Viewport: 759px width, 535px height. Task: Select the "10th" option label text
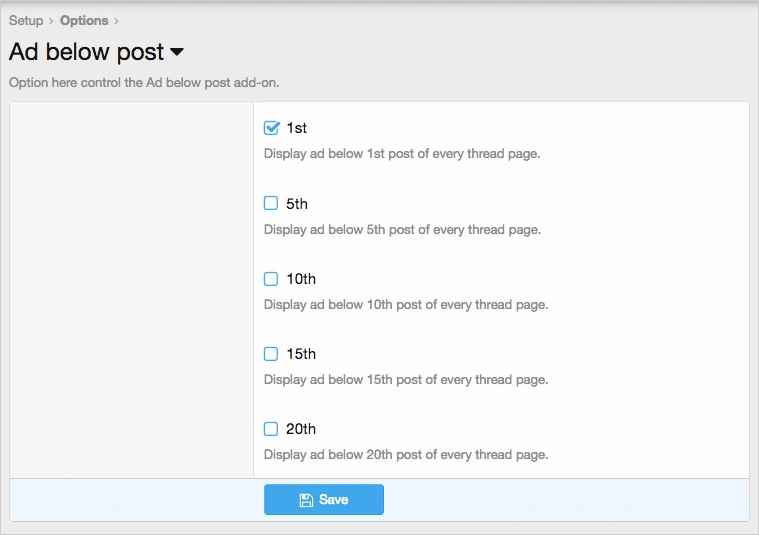pyautogui.click(x=301, y=278)
